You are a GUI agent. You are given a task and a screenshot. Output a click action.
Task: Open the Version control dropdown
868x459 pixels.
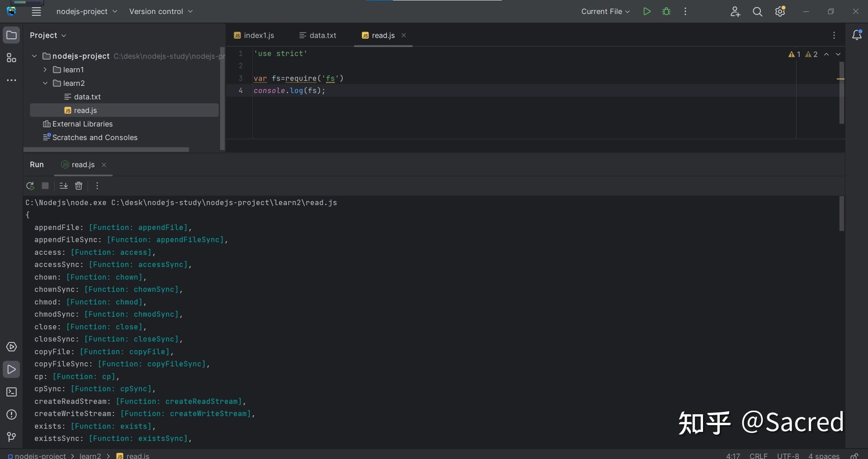tap(161, 12)
